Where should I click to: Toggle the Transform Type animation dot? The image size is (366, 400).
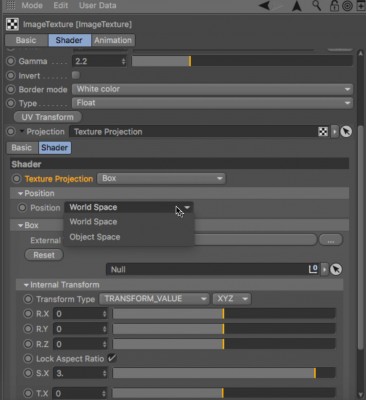(x=28, y=299)
